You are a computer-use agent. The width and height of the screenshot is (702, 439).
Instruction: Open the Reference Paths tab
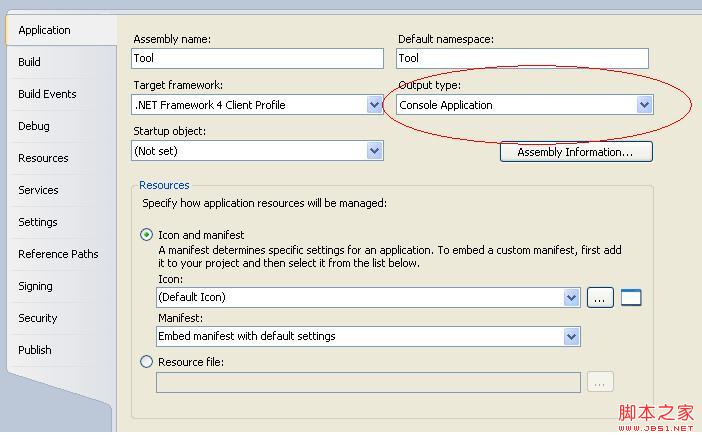58,254
